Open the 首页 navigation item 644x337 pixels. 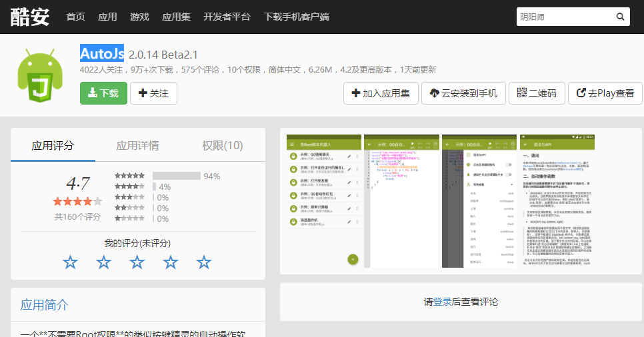pos(75,17)
